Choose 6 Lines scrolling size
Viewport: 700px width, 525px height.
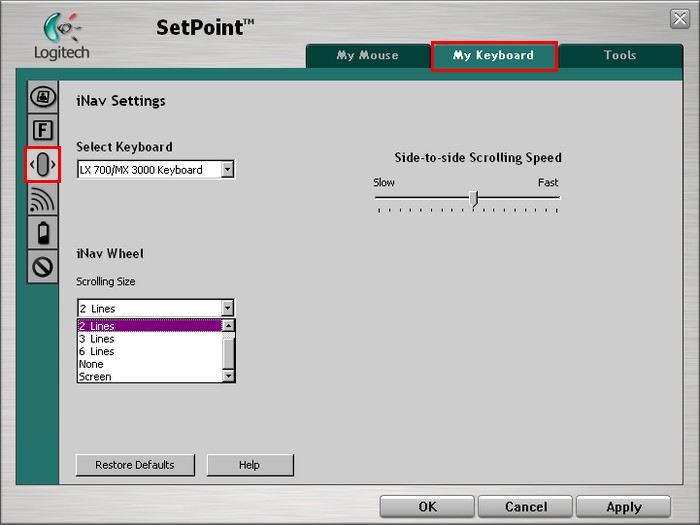pyautogui.click(x=150, y=351)
